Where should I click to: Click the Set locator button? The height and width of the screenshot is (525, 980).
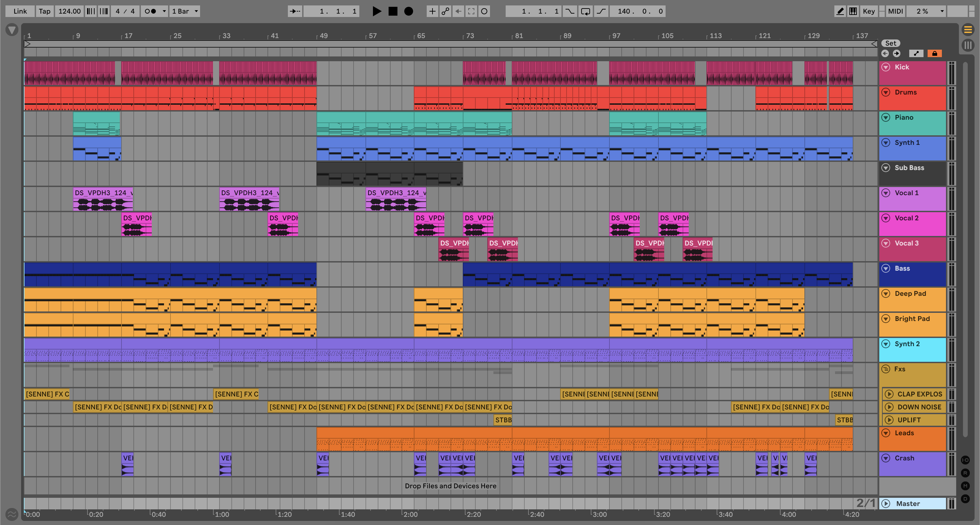(891, 43)
